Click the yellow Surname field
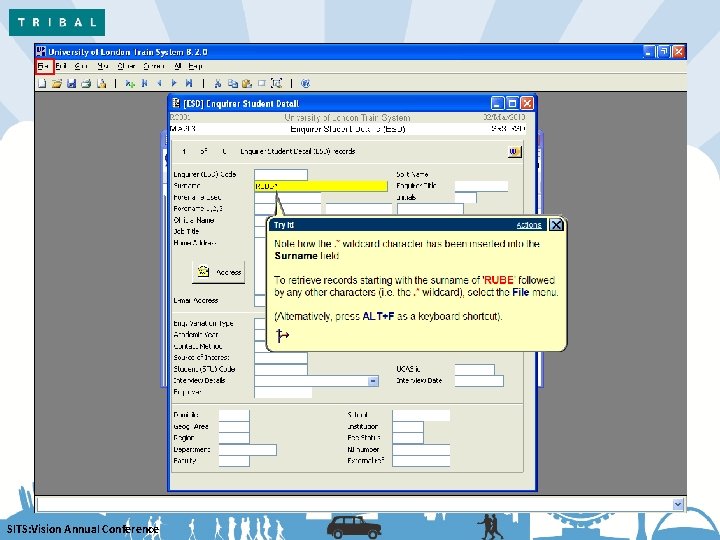Image resolution: width=720 pixels, height=540 pixels. (x=321, y=186)
